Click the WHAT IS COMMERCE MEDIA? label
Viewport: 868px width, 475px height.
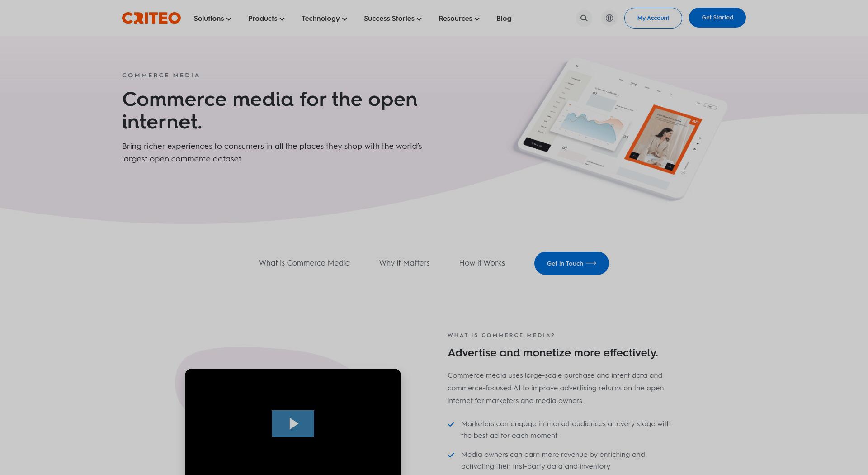(x=501, y=335)
